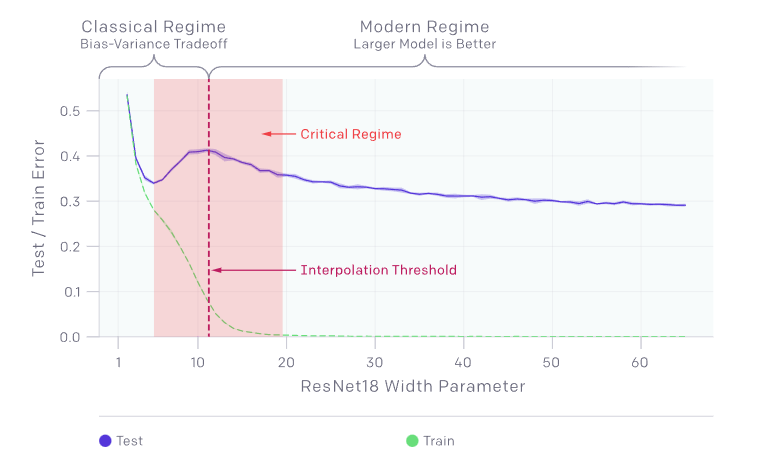Click the Train legend label
Viewport: 763px width, 466px height.
click(x=439, y=441)
